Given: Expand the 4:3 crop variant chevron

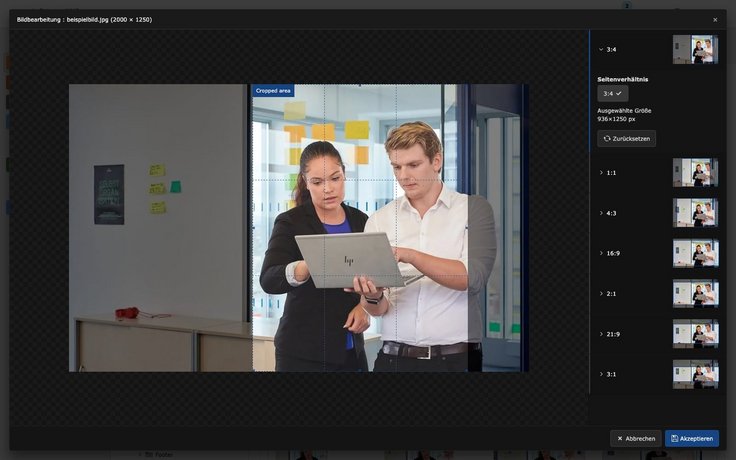Looking at the screenshot, I should coord(601,213).
